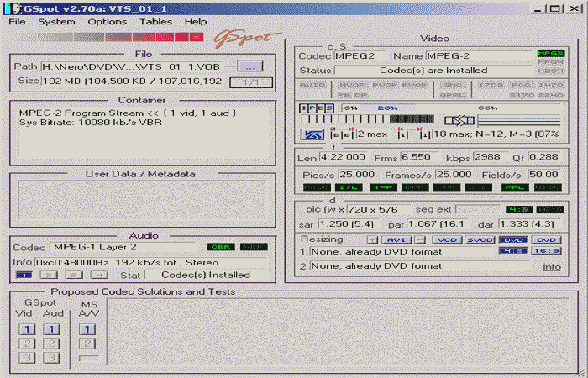Click the browse (...) button beside Path
This screenshot has height=378, width=588.
coord(249,66)
